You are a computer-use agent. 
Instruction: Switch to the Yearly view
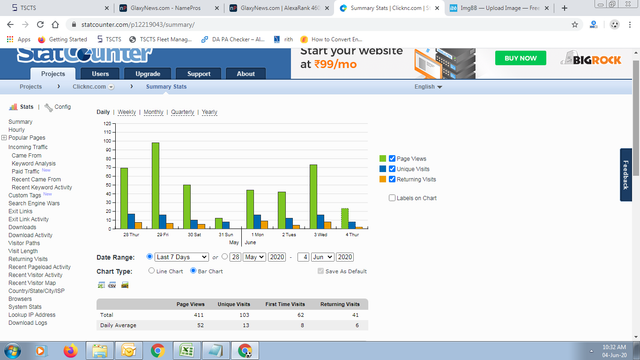[x=209, y=112]
